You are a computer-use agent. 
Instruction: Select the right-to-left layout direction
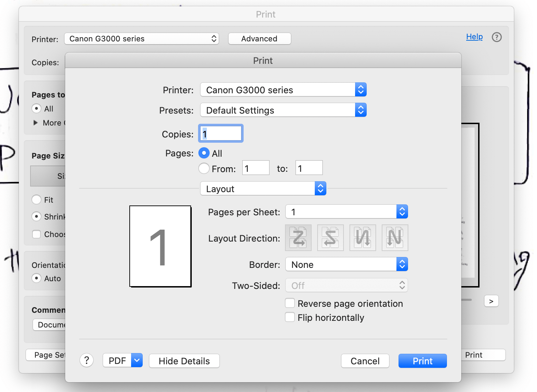pos(331,238)
